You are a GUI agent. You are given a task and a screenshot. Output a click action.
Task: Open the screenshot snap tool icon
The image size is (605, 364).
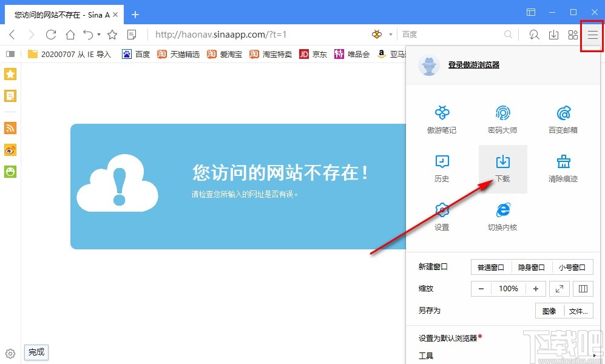click(534, 35)
